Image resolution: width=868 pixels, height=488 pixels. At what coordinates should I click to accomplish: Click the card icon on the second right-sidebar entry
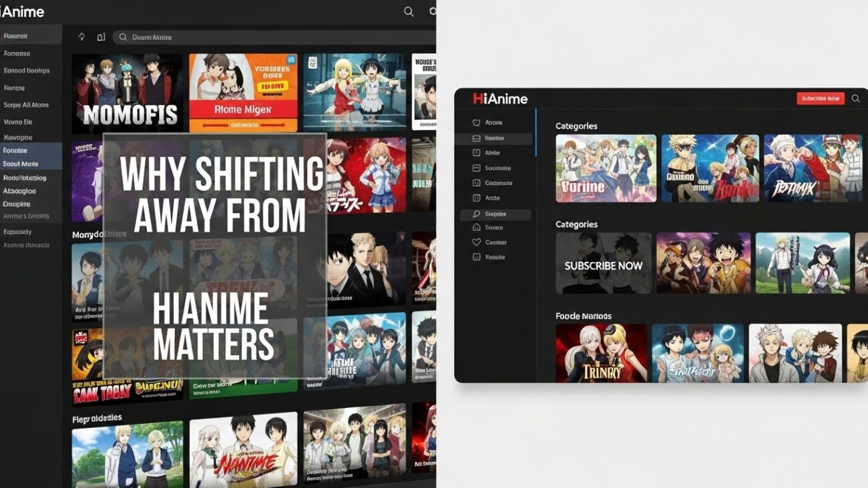(x=477, y=138)
